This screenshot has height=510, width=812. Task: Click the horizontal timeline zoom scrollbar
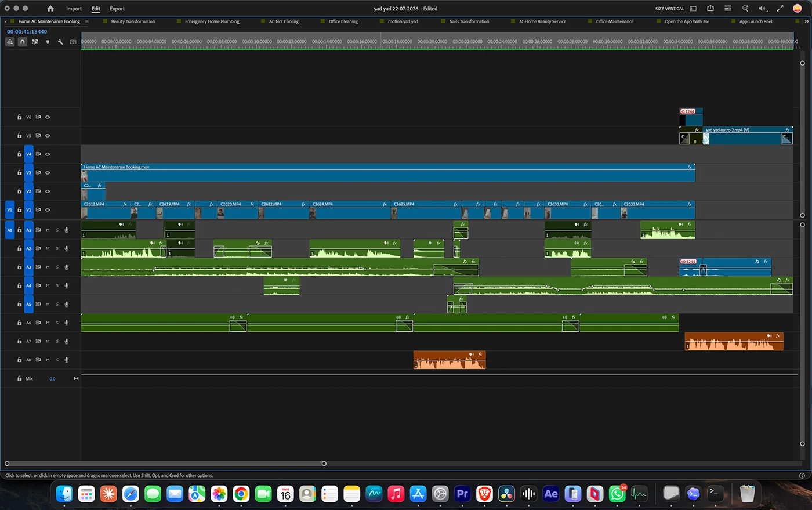coord(165,464)
